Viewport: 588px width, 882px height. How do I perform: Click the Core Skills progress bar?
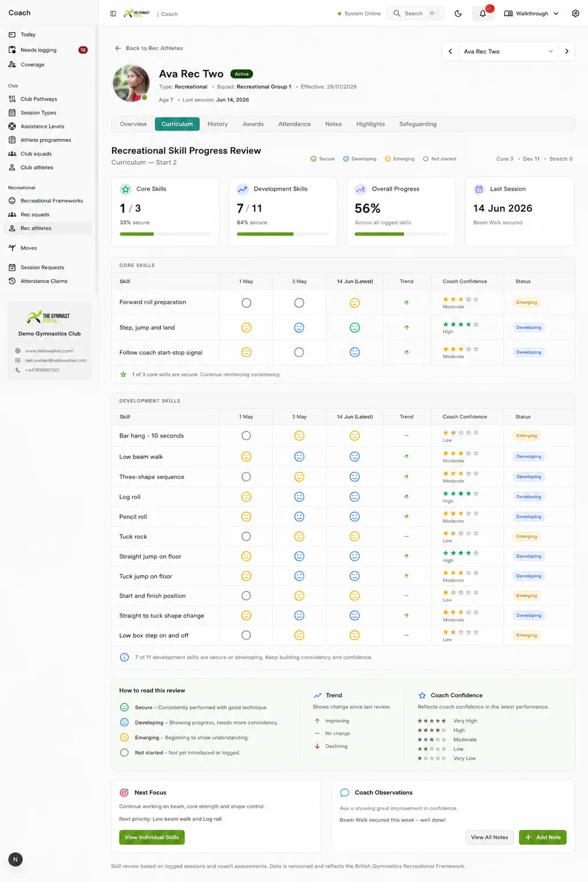(x=165, y=234)
